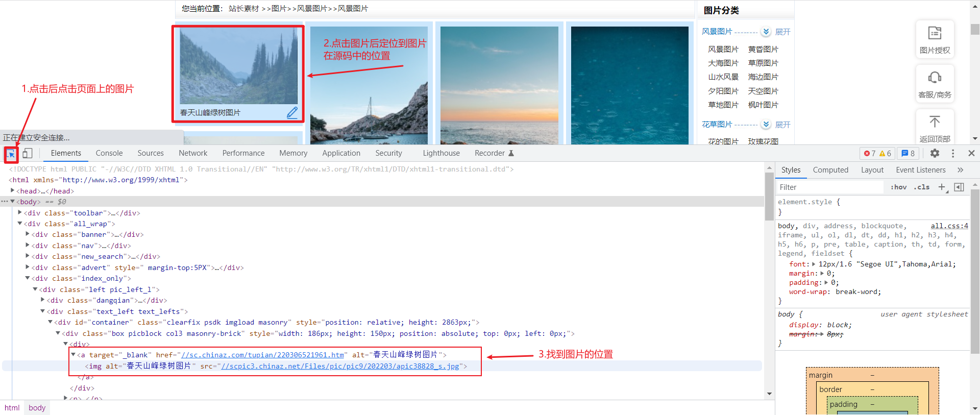Screen dimensions: 980x415
Task: Open the Performance tab
Action: pos(243,153)
